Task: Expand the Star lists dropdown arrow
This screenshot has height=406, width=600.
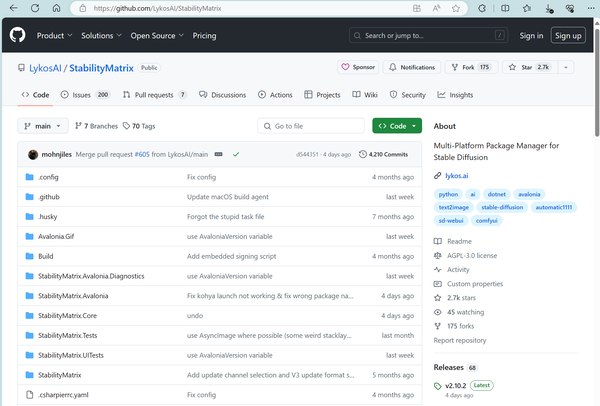Action: [566, 67]
